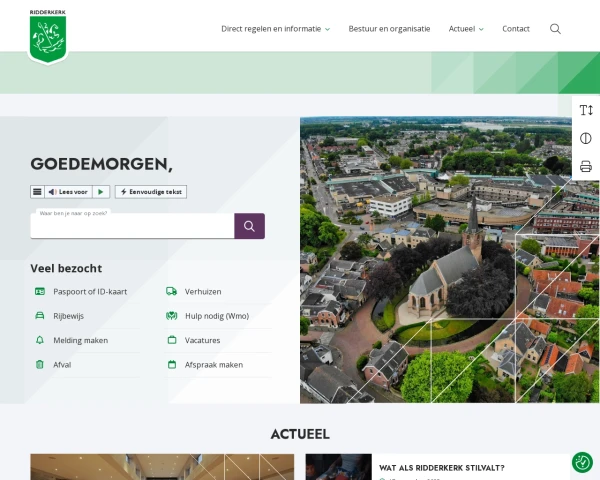The width and height of the screenshot is (600, 480).
Task: Open the Afspraak maken link
Action: [x=213, y=365]
